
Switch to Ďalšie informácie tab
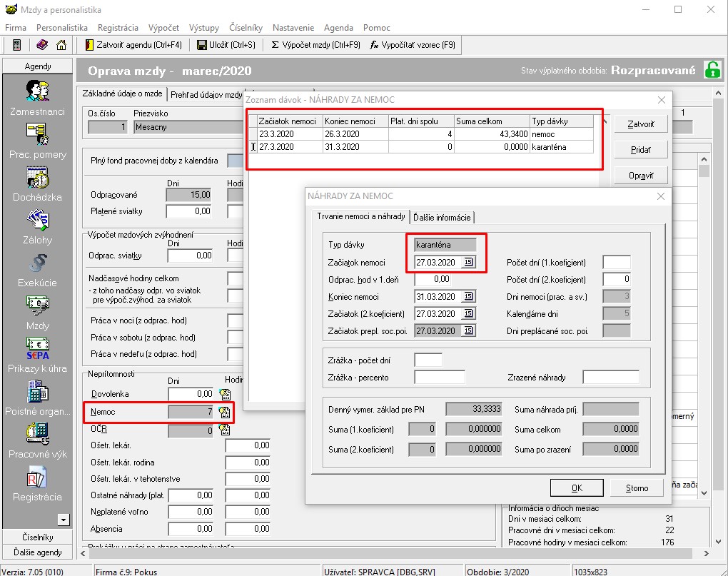tap(443, 217)
